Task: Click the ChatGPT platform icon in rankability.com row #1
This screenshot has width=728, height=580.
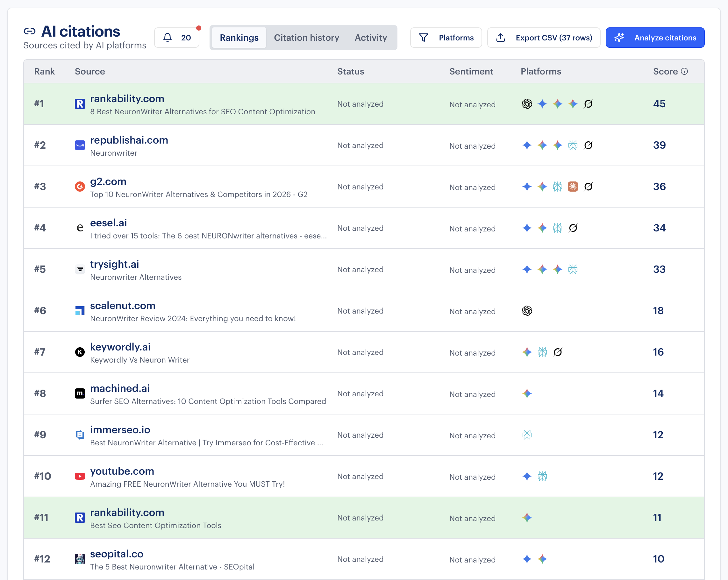Action: [x=527, y=104]
